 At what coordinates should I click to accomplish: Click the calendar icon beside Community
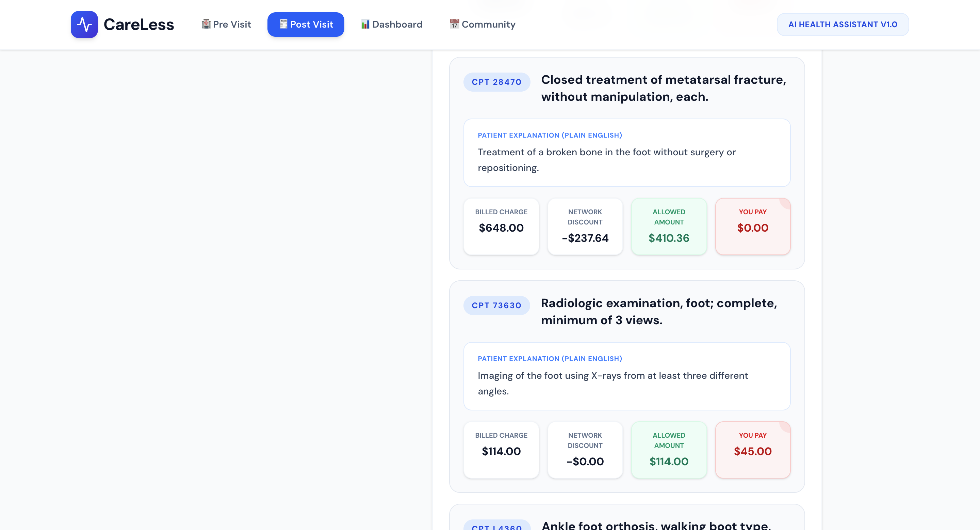click(x=454, y=24)
